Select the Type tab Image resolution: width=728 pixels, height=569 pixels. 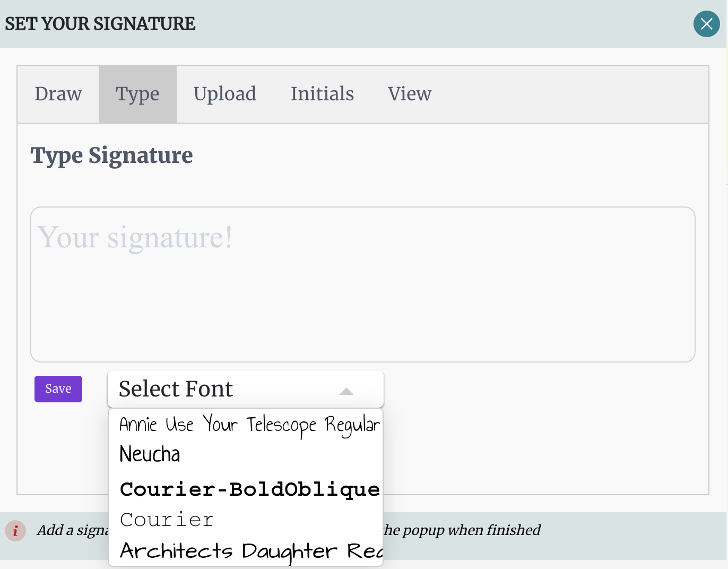coord(137,94)
